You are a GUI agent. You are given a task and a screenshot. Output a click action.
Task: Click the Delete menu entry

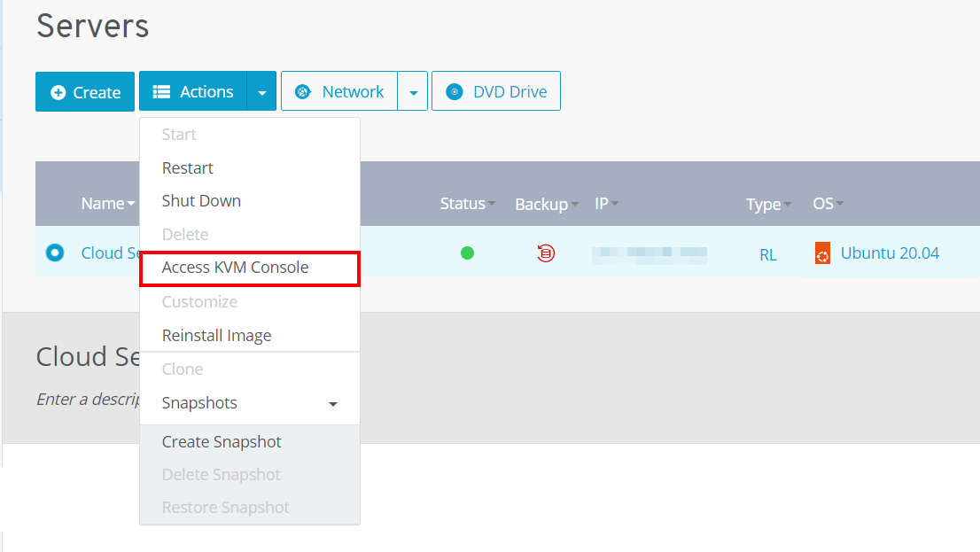[250, 235]
